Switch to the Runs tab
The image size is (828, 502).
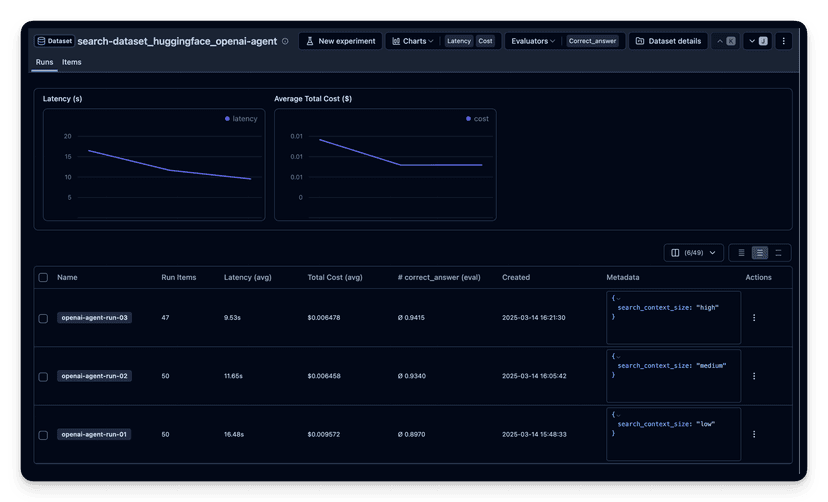pyautogui.click(x=44, y=62)
